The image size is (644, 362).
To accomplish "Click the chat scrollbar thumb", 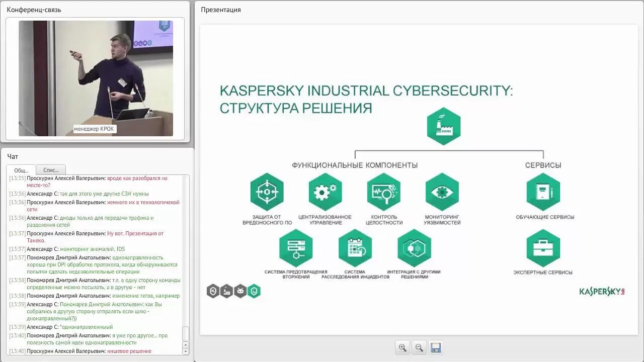I will coord(186,333).
